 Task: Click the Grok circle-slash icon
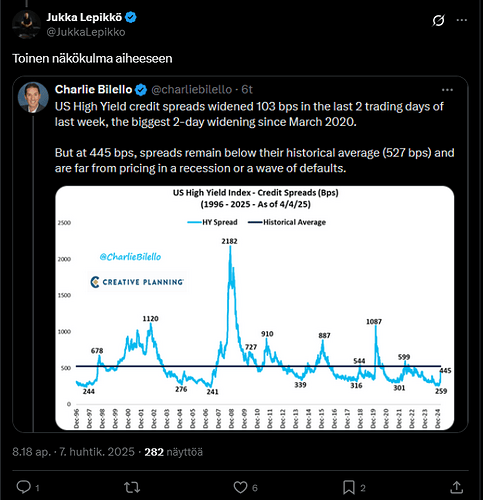438,20
